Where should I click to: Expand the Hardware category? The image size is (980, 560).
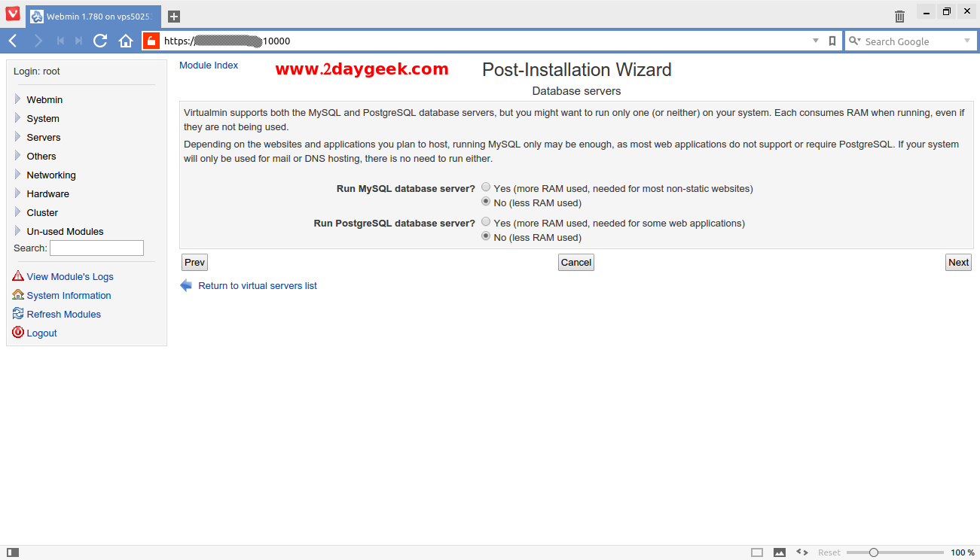tap(18, 193)
